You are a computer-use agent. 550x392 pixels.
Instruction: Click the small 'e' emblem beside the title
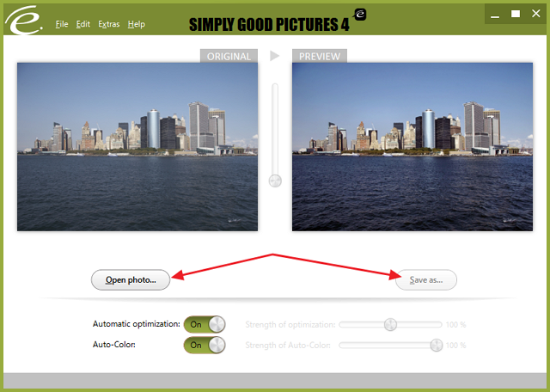(x=361, y=15)
